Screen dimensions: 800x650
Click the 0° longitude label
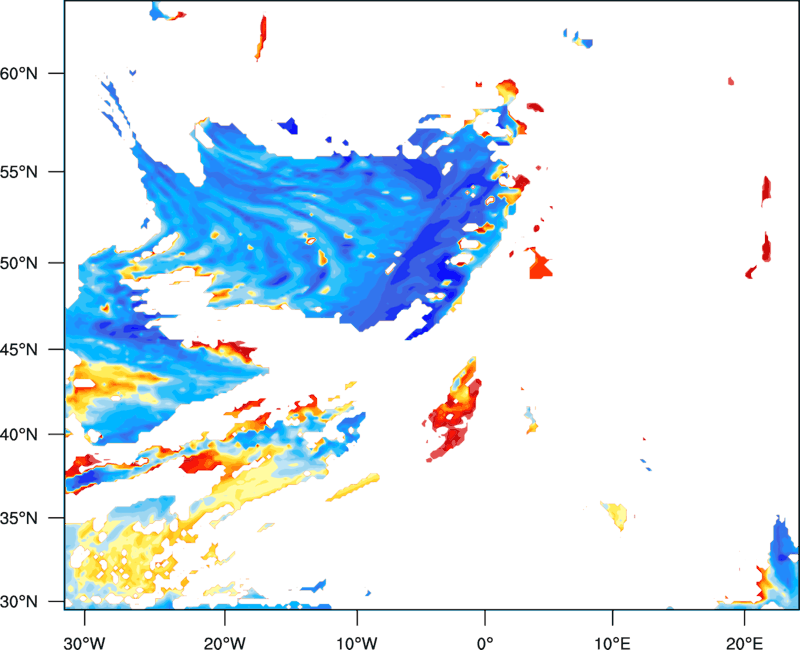coord(485,643)
